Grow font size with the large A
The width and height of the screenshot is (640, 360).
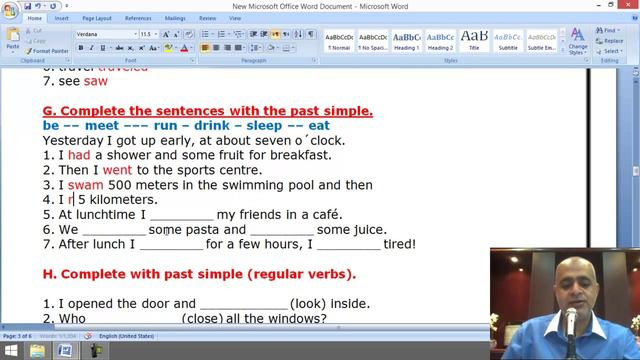pos(166,34)
